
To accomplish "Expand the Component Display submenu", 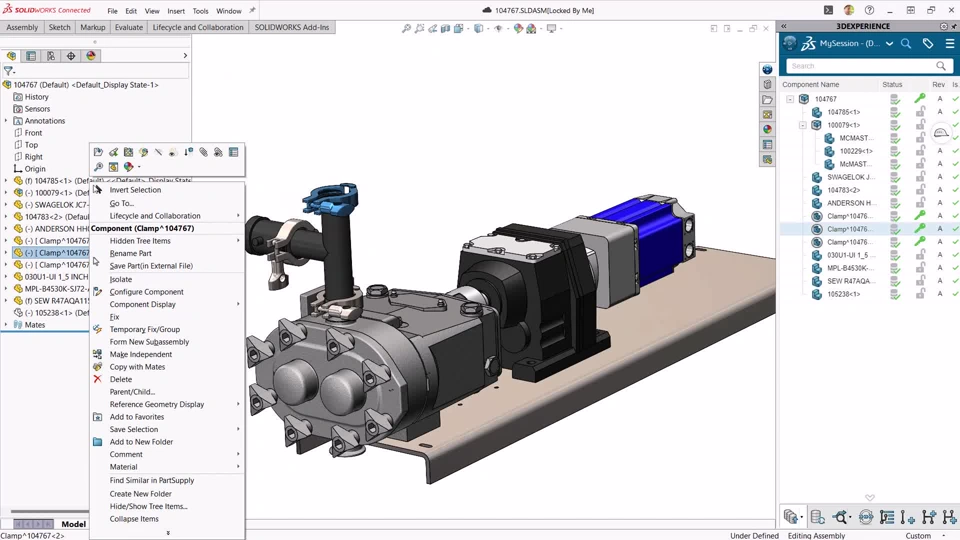I will pyautogui.click(x=174, y=304).
